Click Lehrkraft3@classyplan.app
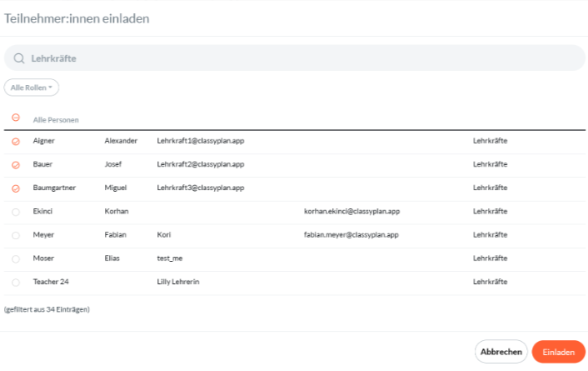This screenshot has width=588, height=371. tap(201, 188)
